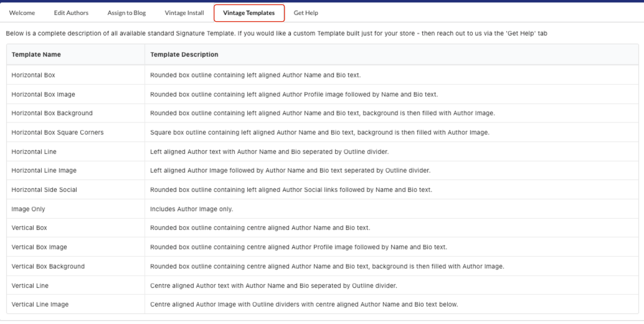Image resolution: width=644 pixels, height=324 pixels.
Task: Select the Horizontal Box template row
Action: (x=33, y=75)
